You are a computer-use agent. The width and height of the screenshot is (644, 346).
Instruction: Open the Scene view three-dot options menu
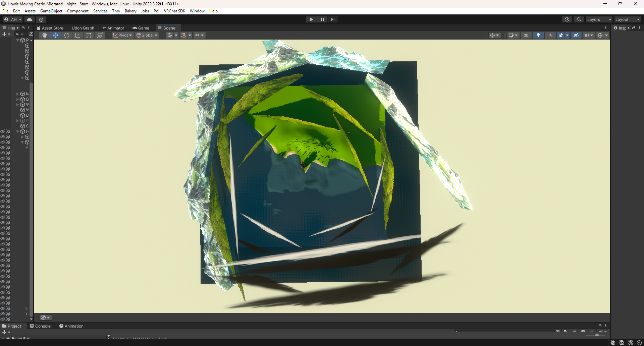click(606, 28)
